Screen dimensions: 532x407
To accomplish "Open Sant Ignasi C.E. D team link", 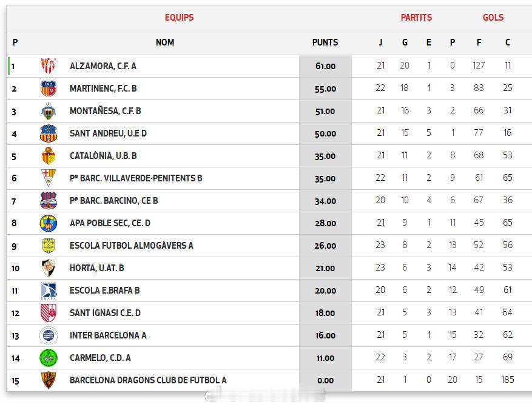I will pos(105,313).
